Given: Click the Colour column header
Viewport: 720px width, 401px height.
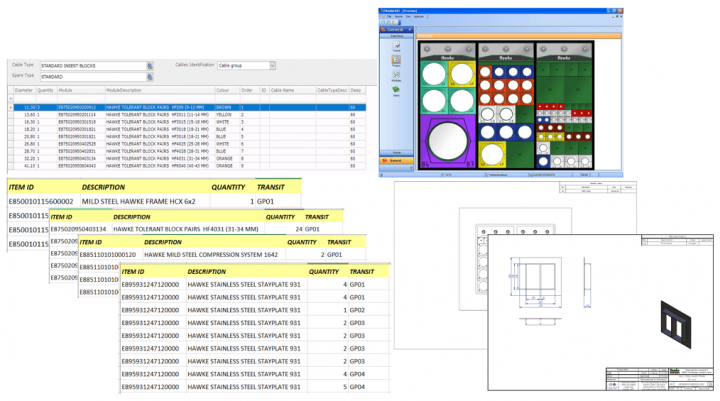Looking at the screenshot, I should point(220,89).
